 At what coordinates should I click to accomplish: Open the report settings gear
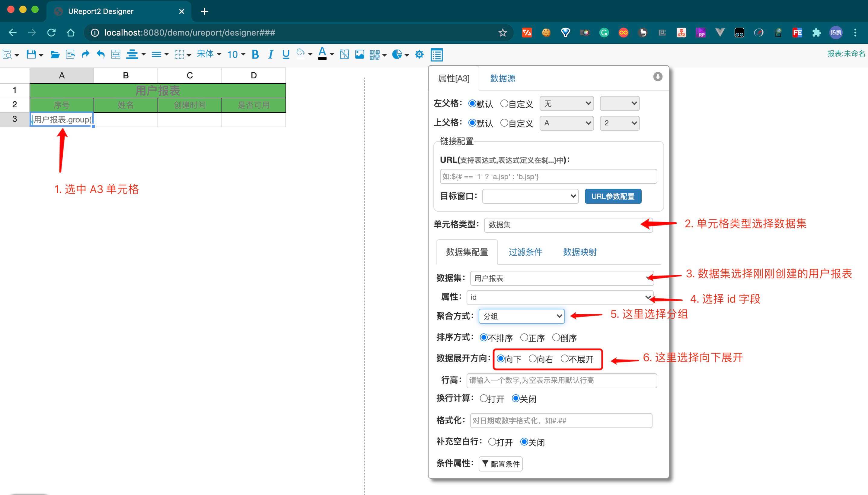pyautogui.click(x=419, y=54)
